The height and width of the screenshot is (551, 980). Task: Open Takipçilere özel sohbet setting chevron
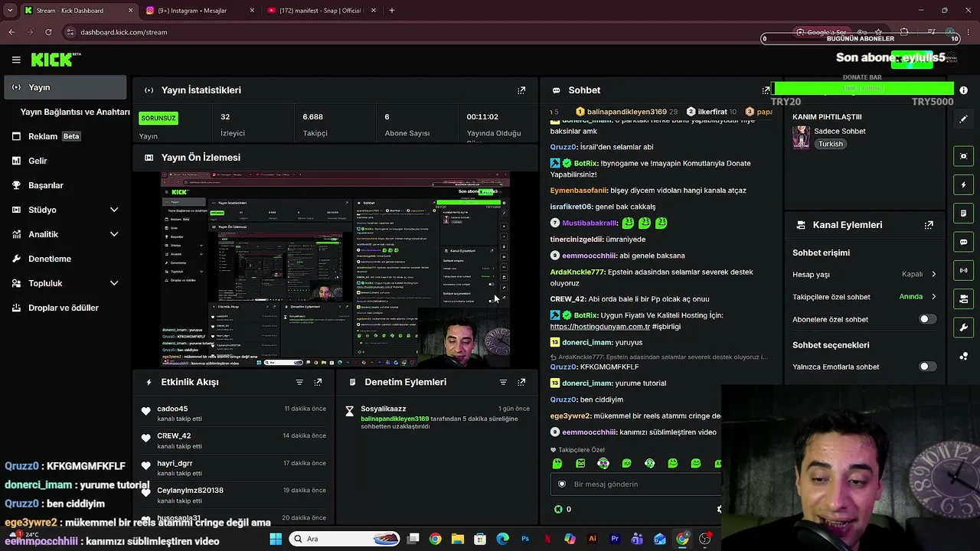[x=933, y=297]
